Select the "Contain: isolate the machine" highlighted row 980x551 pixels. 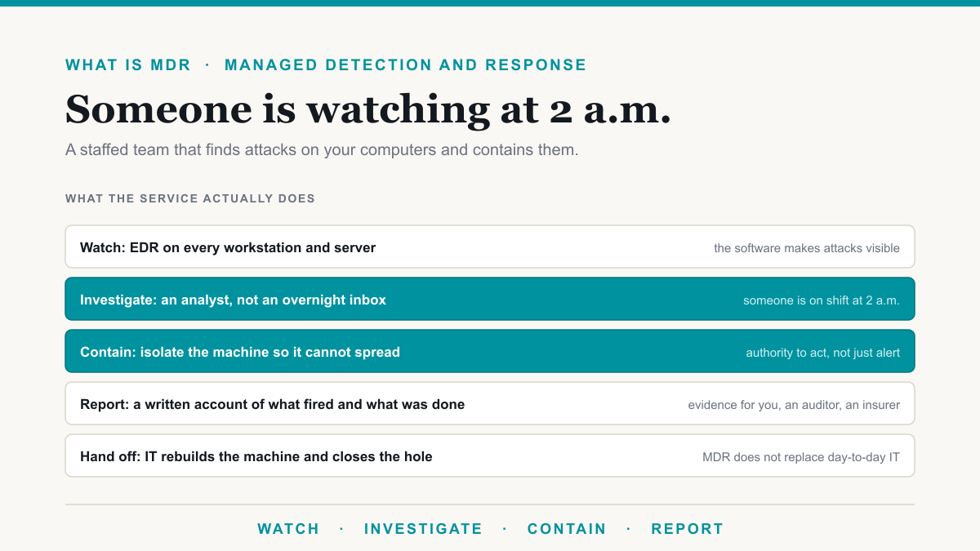(x=490, y=351)
